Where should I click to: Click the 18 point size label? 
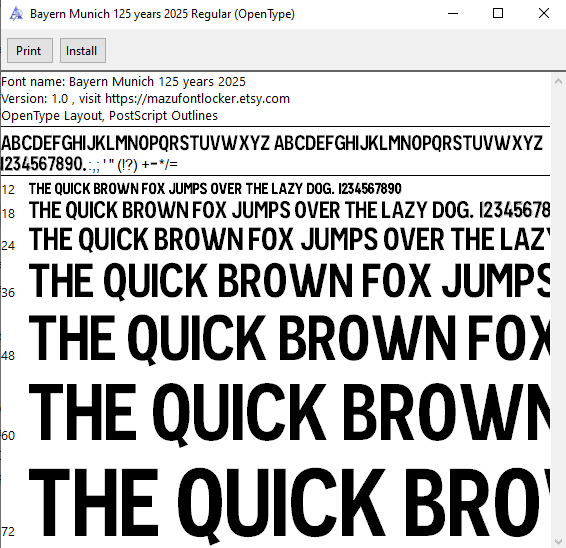8,214
